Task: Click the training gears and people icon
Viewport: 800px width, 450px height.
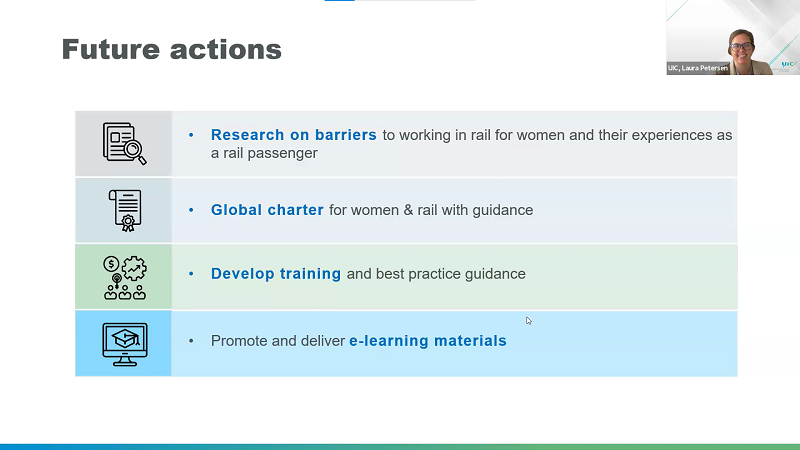Action: [x=124, y=276]
